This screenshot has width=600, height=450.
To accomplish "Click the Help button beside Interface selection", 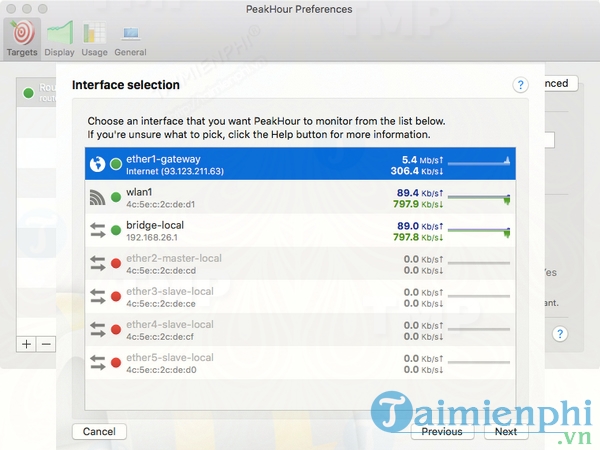I will tap(520, 85).
